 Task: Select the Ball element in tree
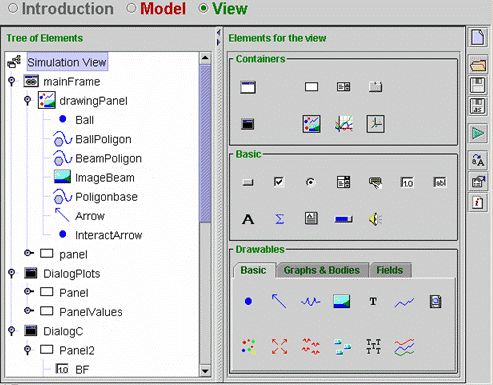tap(84, 120)
